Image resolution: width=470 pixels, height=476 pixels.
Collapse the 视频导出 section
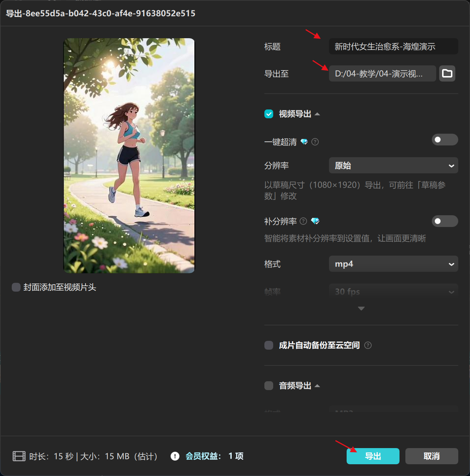pyautogui.click(x=318, y=114)
